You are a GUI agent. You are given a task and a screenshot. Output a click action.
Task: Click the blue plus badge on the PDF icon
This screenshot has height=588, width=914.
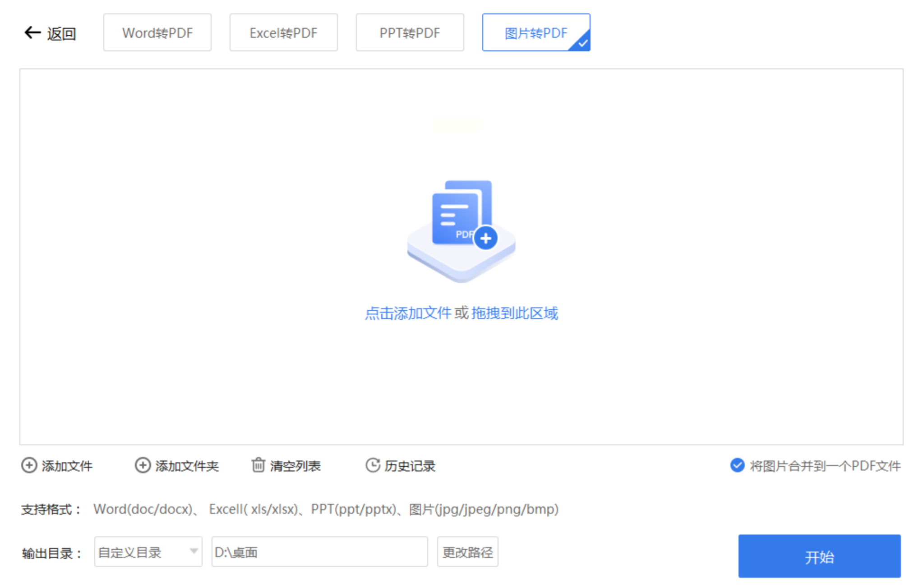tap(486, 239)
